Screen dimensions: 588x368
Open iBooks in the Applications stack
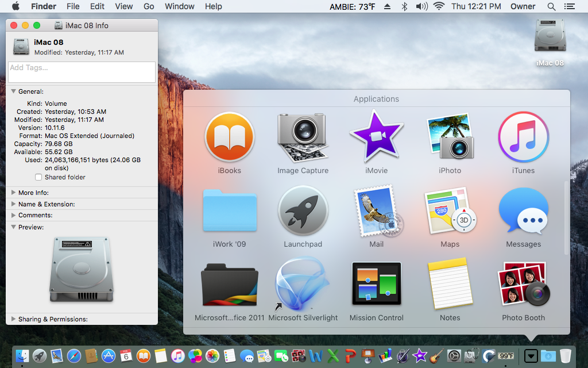coord(230,137)
